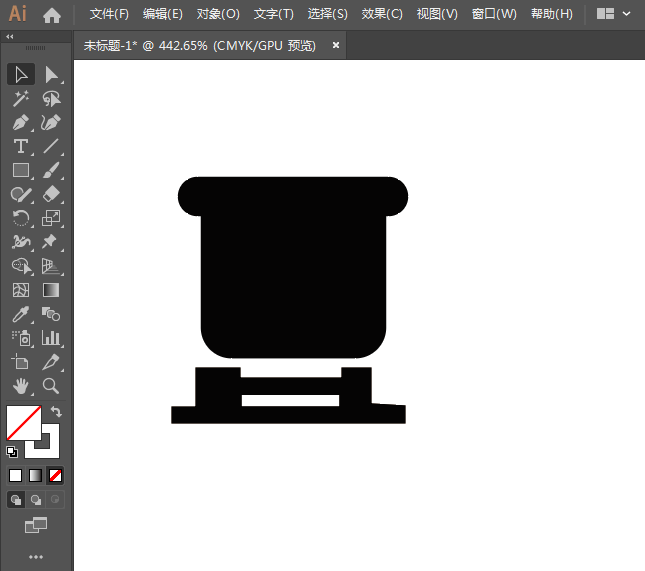
Task: Activate the Type tool
Action: click(20, 146)
